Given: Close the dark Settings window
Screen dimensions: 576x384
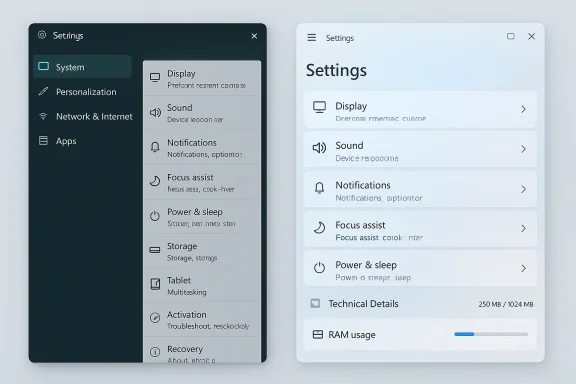Looking at the screenshot, I should (254, 36).
